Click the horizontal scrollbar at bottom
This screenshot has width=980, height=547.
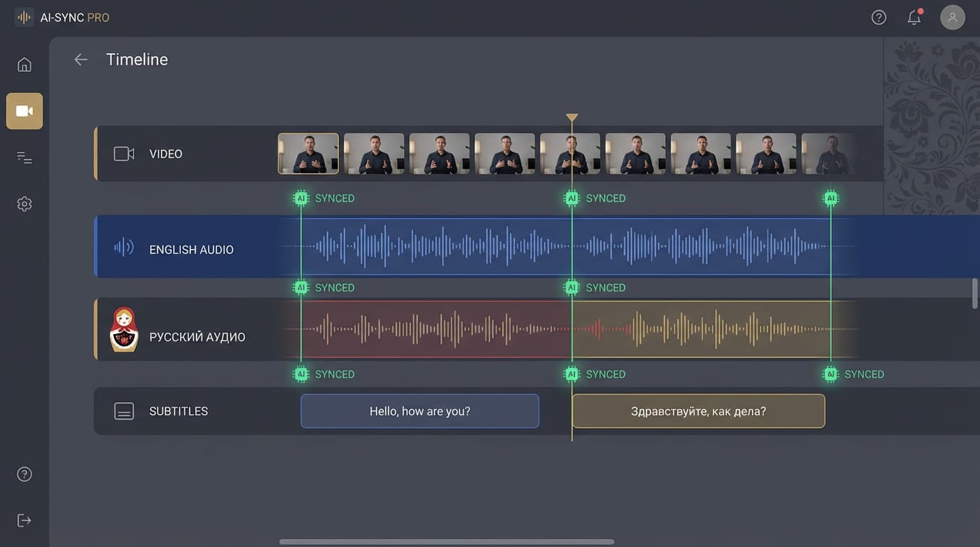(447, 542)
